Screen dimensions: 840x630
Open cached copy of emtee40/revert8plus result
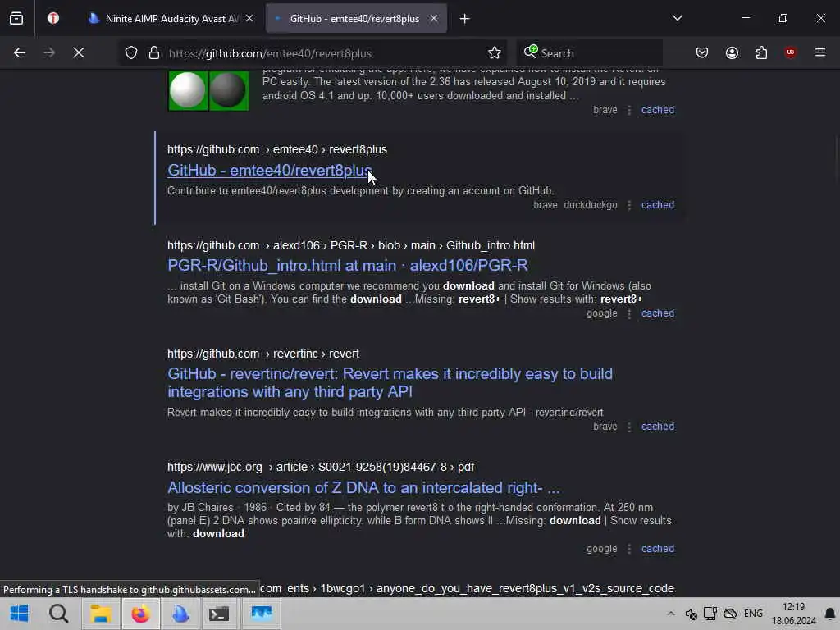click(x=657, y=205)
